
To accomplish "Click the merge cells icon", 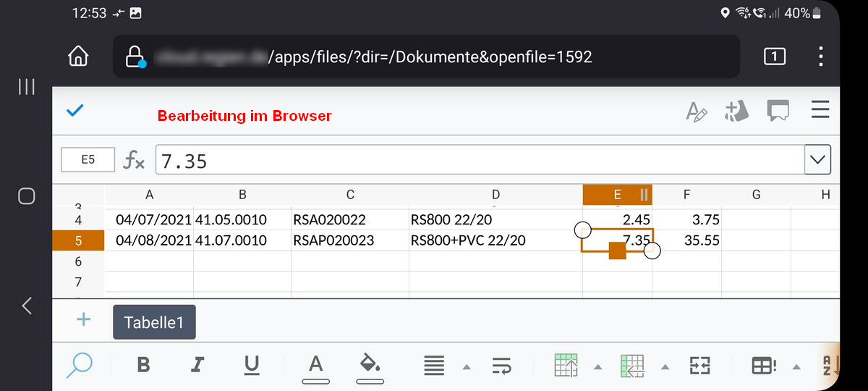I will pyautogui.click(x=699, y=366).
